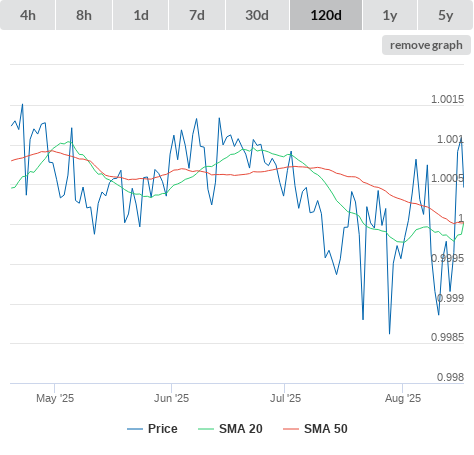Click the May '25 axis marker
The image size is (474, 455).
(x=55, y=398)
